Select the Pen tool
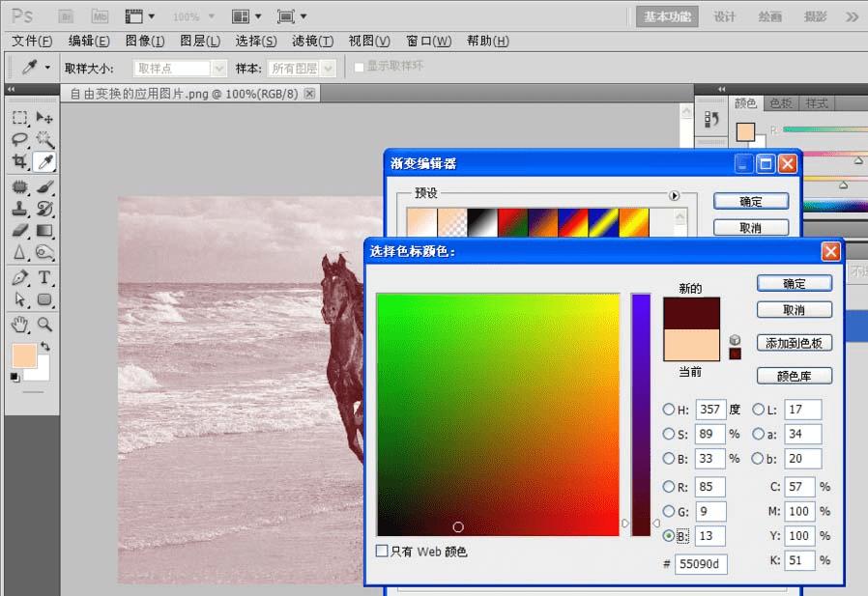Image resolution: width=868 pixels, height=596 pixels. click(x=20, y=277)
